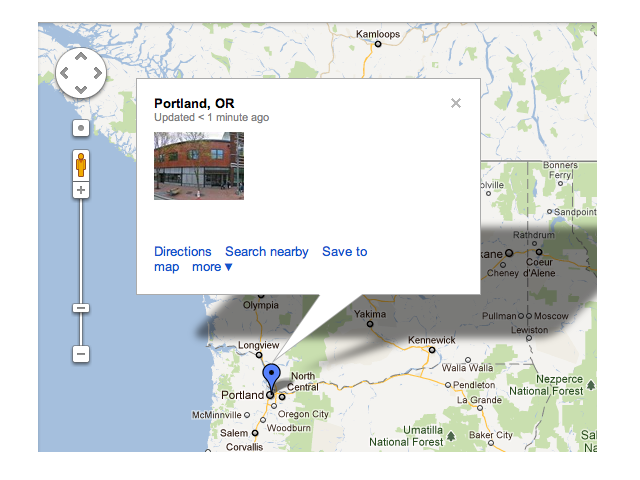
Task: Click the Kennewick city label on map
Action: 432,340
